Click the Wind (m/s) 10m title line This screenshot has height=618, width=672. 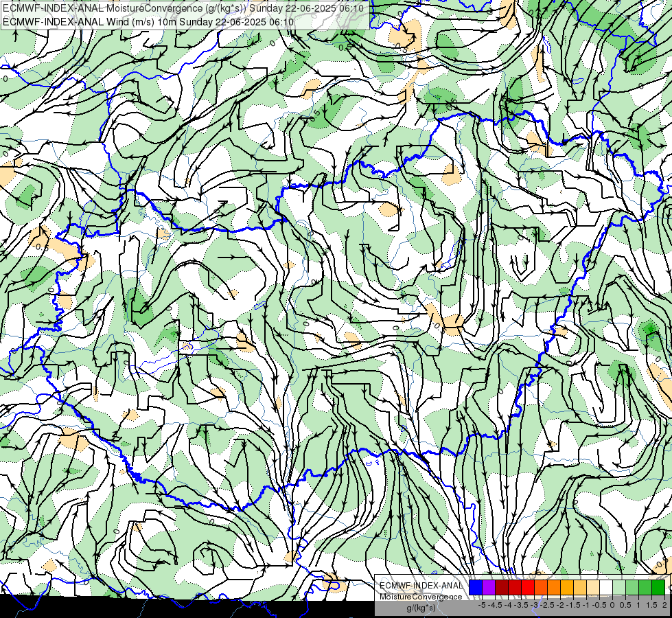[x=148, y=22]
